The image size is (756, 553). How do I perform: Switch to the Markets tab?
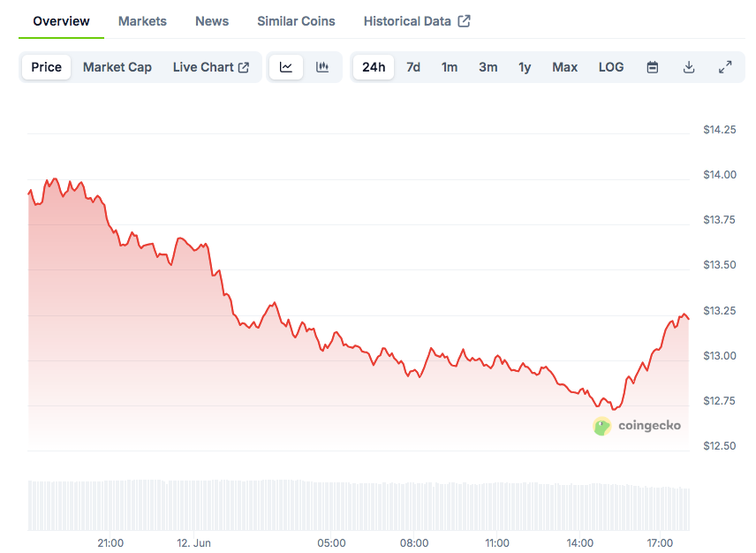[x=142, y=21]
